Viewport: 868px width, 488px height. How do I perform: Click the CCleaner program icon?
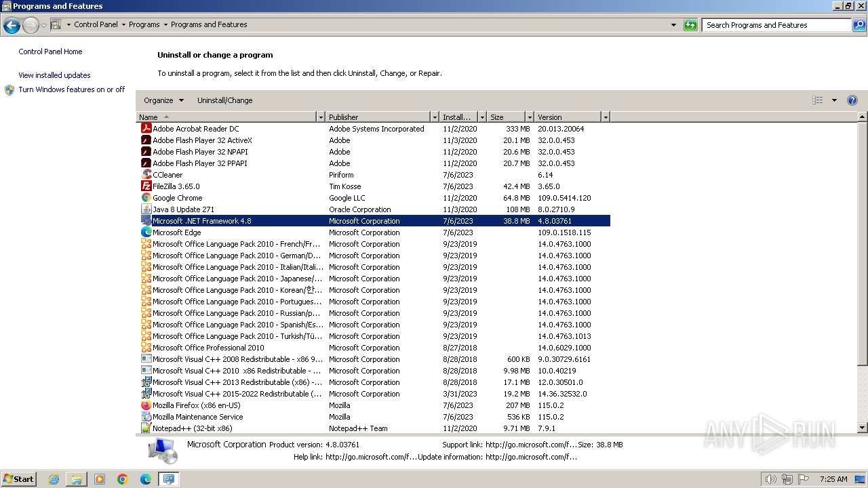tap(146, 174)
